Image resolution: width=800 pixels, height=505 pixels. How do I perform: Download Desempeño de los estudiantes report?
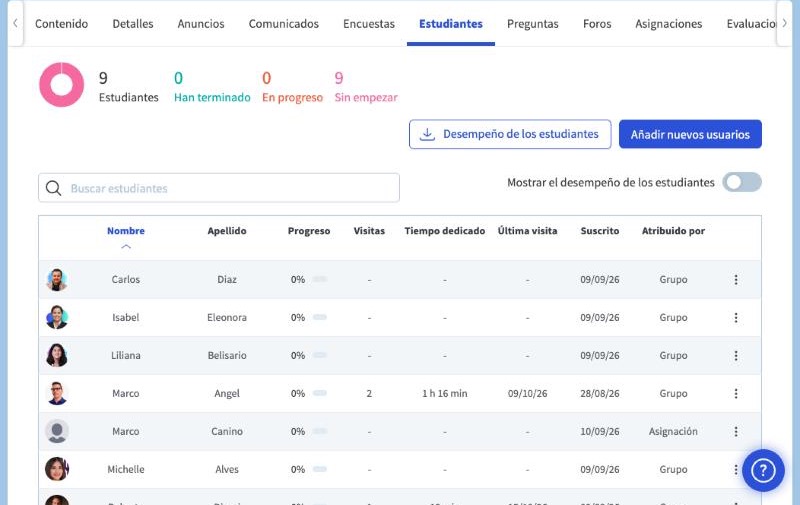pos(510,134)
